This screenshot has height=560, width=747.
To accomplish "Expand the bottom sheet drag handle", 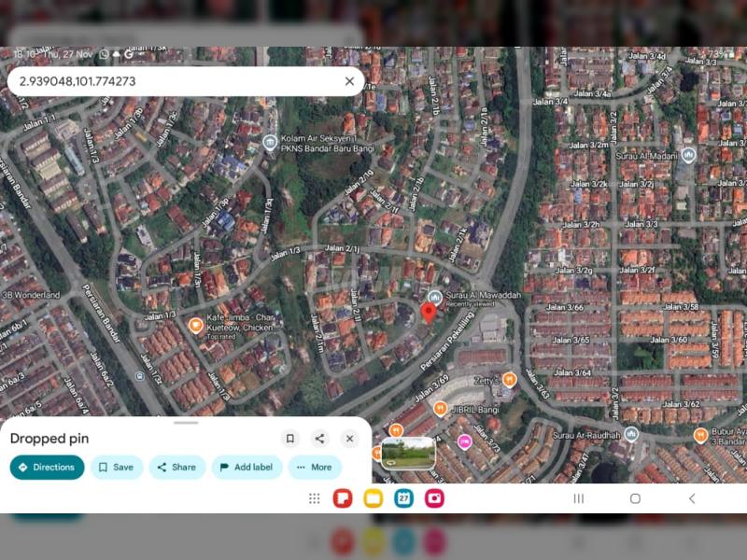I will point(186,423).
